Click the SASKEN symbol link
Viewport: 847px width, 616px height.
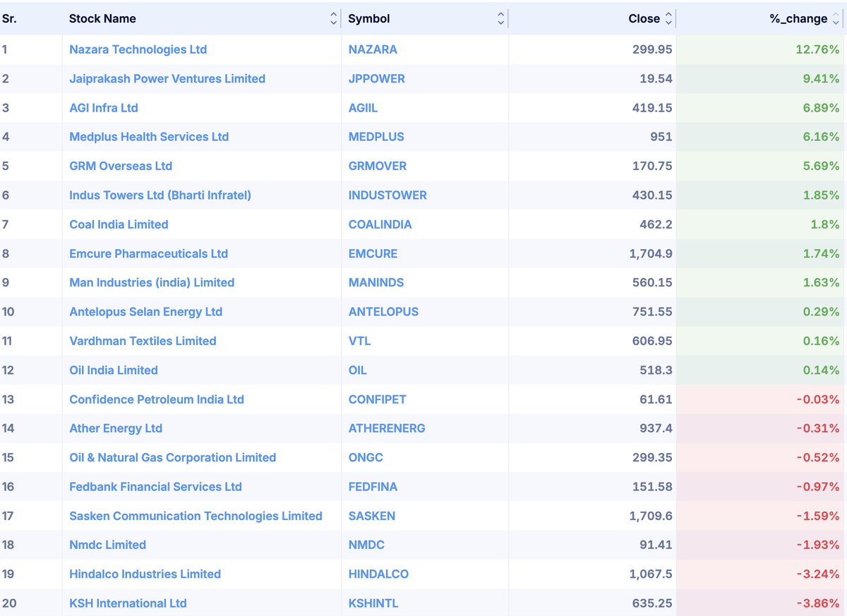[372, 516]
